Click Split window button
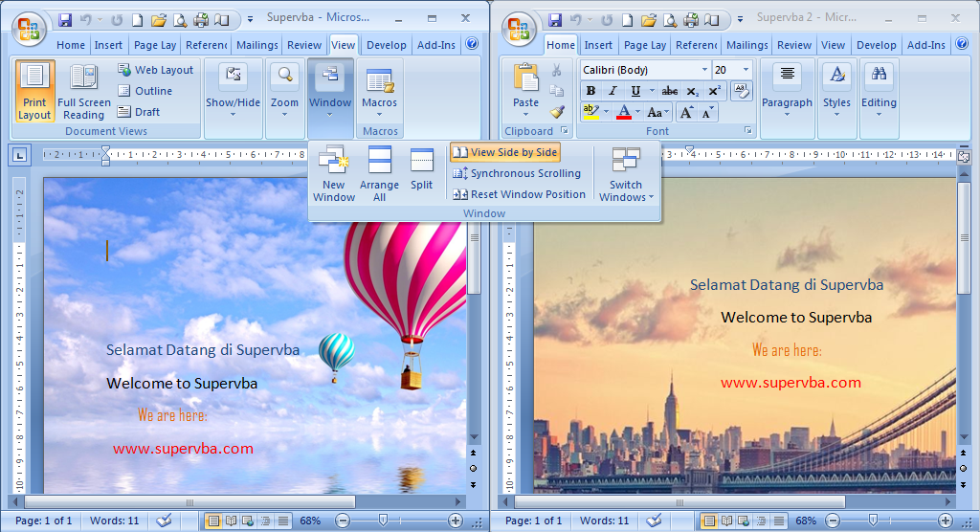Screen dimensions: 980x532 click(x=421, y=168)
